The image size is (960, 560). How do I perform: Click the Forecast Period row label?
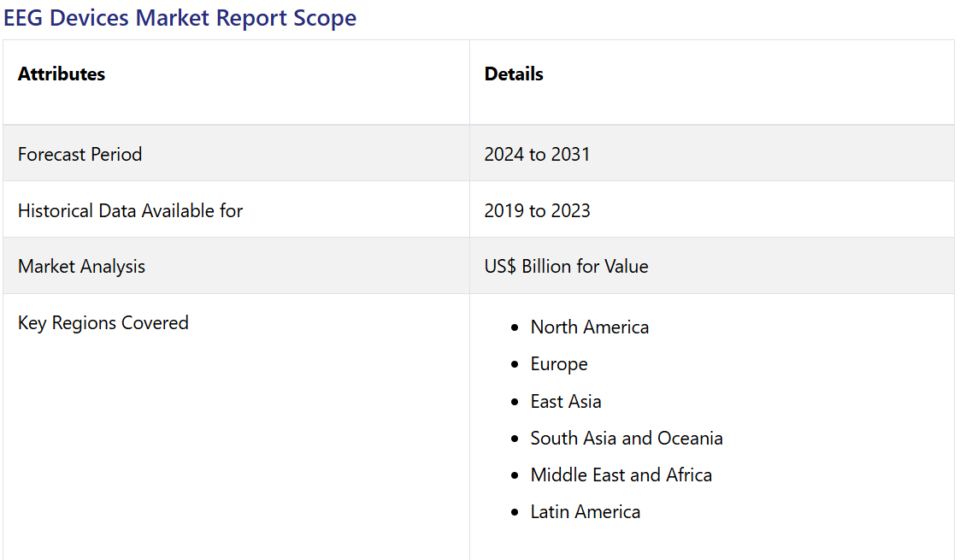80,155
